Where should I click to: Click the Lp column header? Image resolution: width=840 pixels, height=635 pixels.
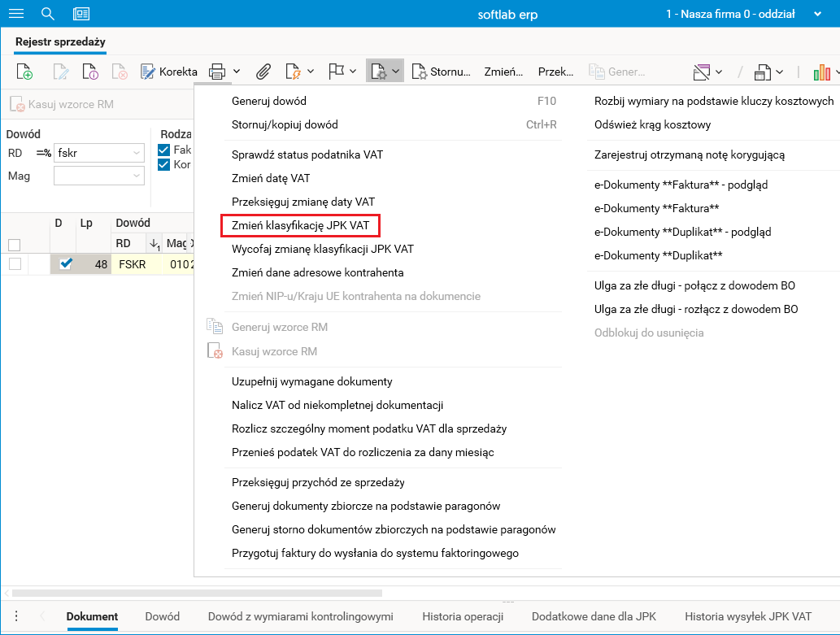coord(86,223)
